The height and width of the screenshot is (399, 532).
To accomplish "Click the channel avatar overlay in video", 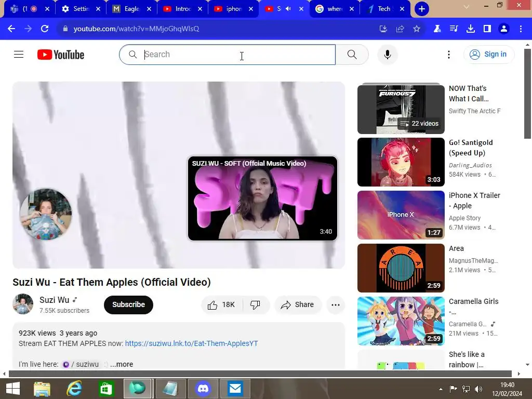I will pyautogui.click(x=46, y=214).
